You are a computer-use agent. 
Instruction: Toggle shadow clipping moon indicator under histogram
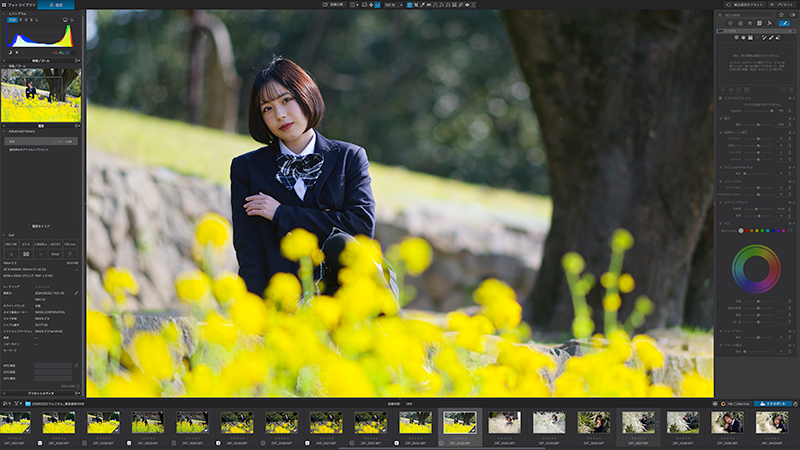click(x=10, y=52)
